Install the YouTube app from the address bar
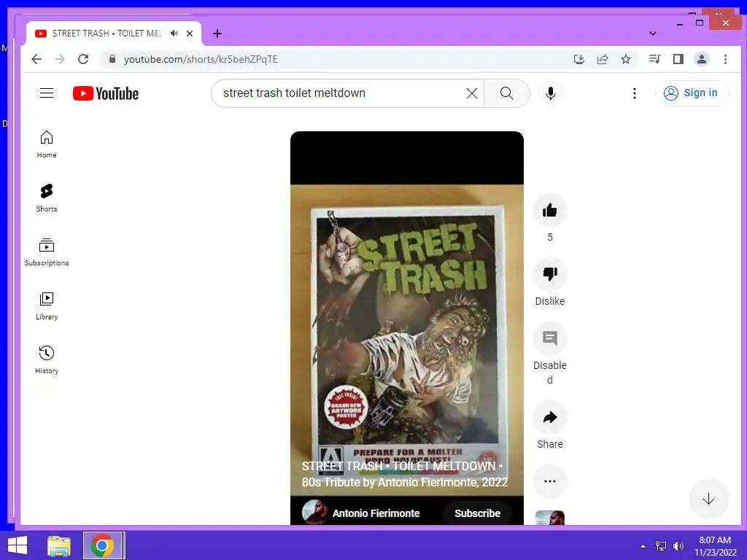 578,59
